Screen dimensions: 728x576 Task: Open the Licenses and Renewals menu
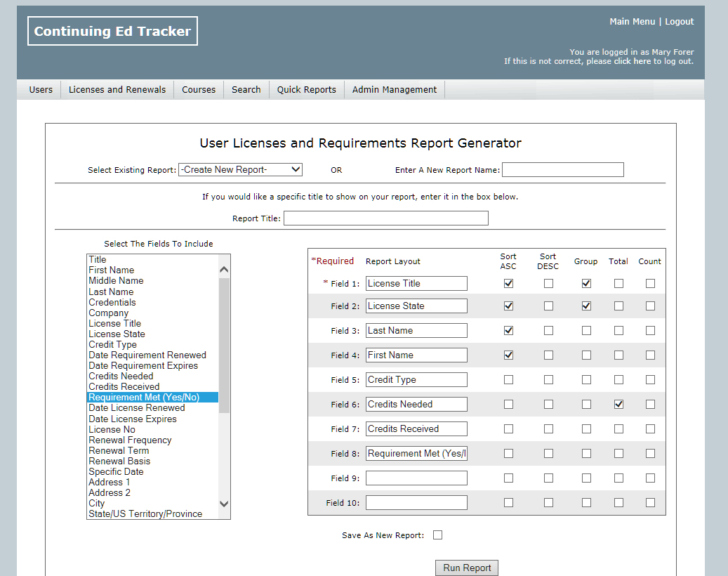click(x=117, y=89)
